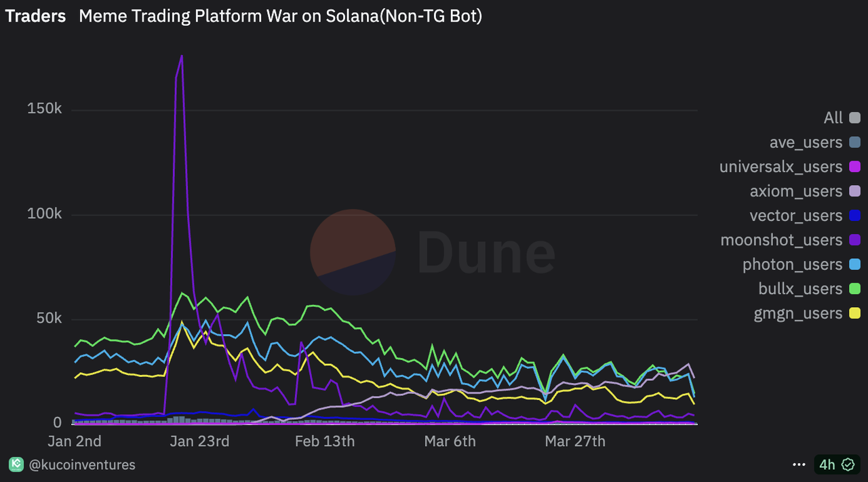This screenshot has width=868, height=482.
Task: Select the Traders chart label
Action: [x=36, y=16]
